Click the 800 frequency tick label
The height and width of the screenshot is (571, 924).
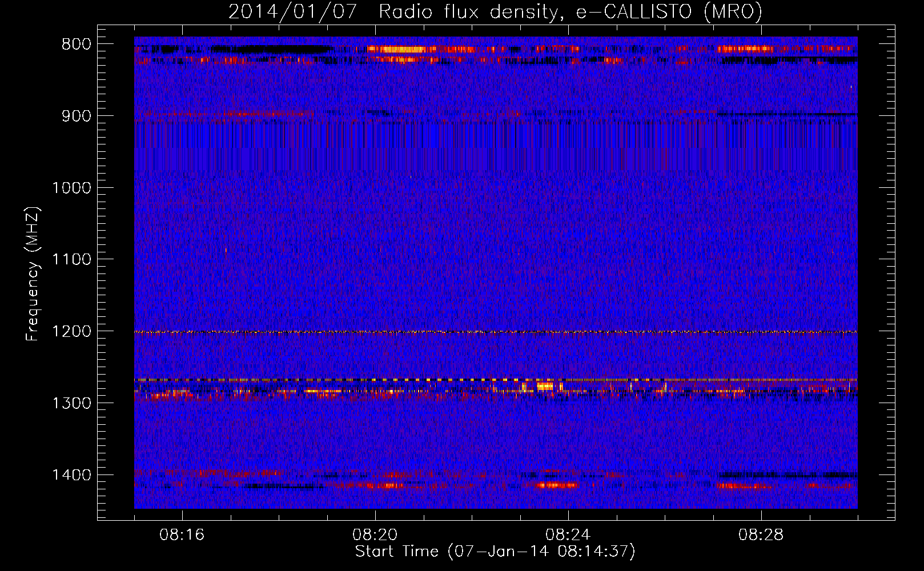tap(76, 45)
